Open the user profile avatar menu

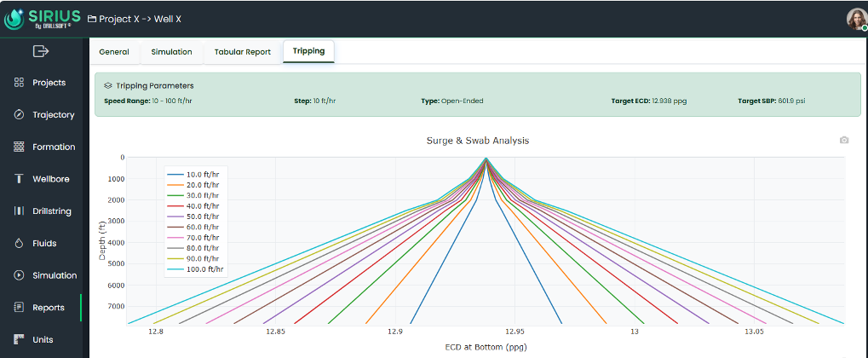[854, 19]
